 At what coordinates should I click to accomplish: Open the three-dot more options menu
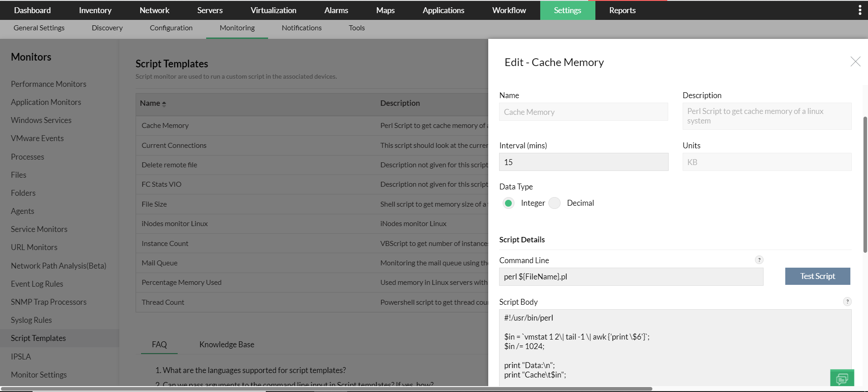(859, 10)
